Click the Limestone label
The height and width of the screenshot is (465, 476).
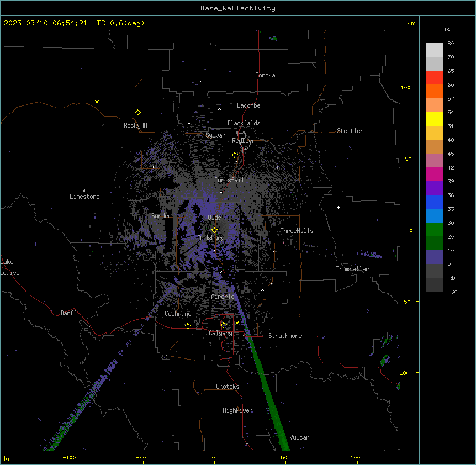pos(84,197)
